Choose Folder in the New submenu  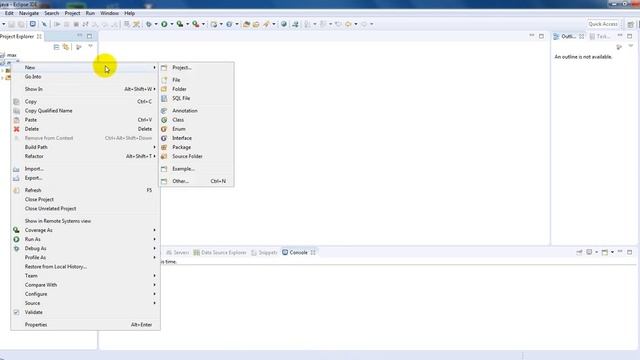click(196, 89)
